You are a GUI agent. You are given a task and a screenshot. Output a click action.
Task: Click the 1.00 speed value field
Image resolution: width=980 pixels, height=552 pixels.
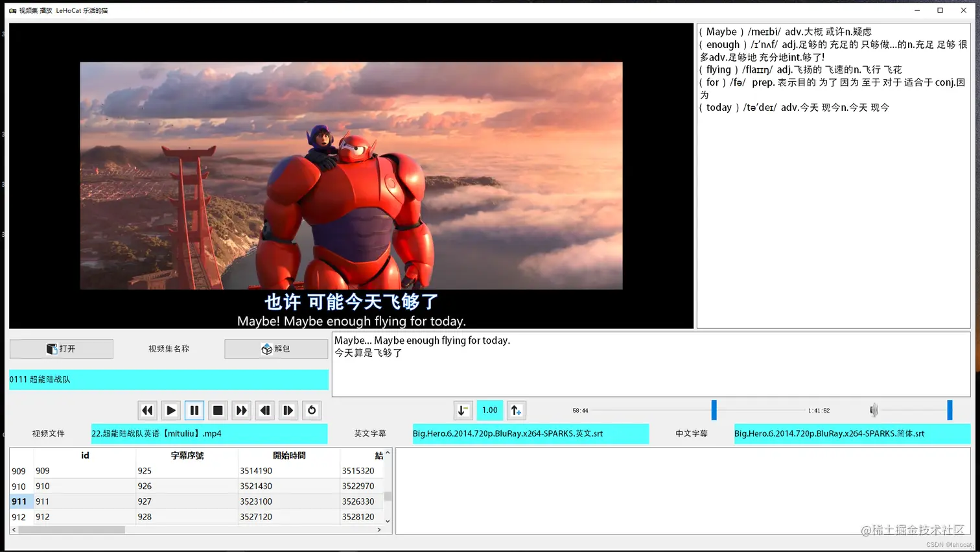pos(490,411)
